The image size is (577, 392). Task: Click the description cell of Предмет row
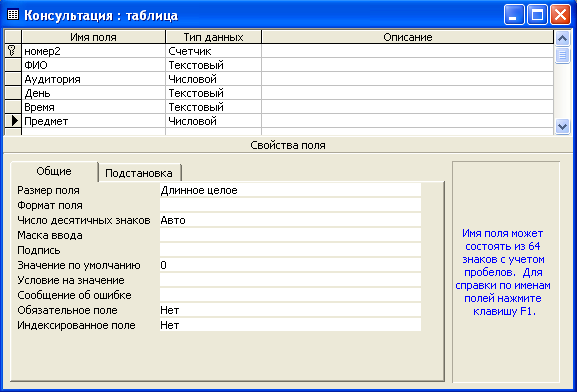408,121
